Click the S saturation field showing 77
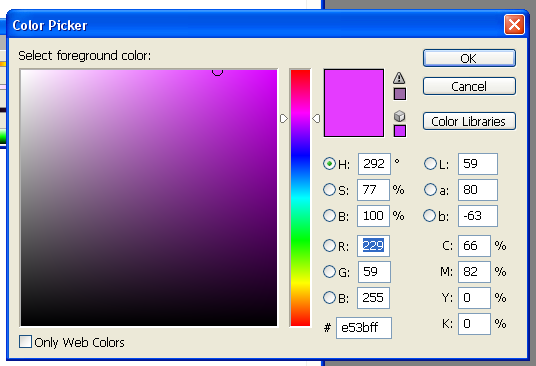Viewport: 536px width, 366px height. click(x=373, y=190)
